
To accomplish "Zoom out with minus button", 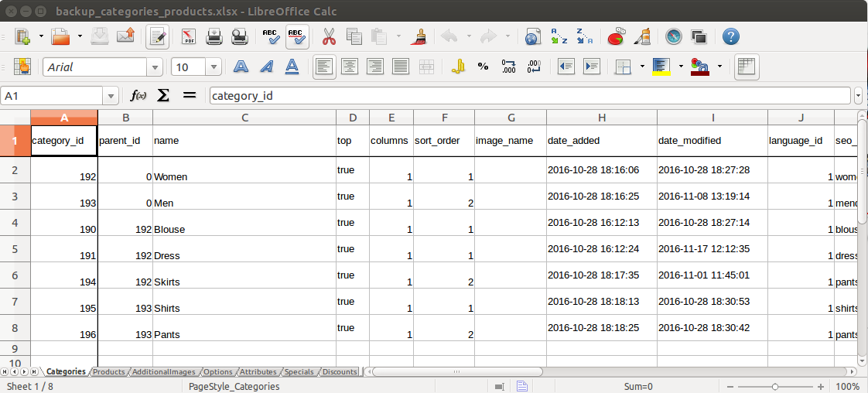I will click(x=730, y=386).
